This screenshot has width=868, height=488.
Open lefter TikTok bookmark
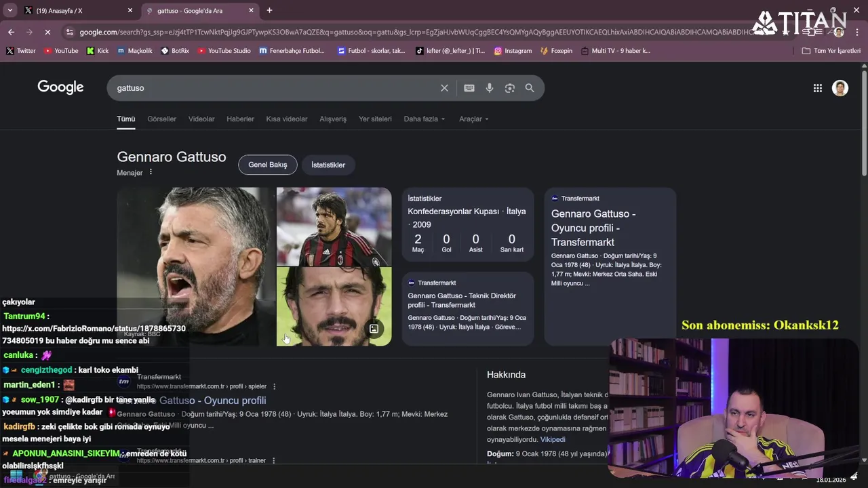pyautogui.click(x=450, y=51)
